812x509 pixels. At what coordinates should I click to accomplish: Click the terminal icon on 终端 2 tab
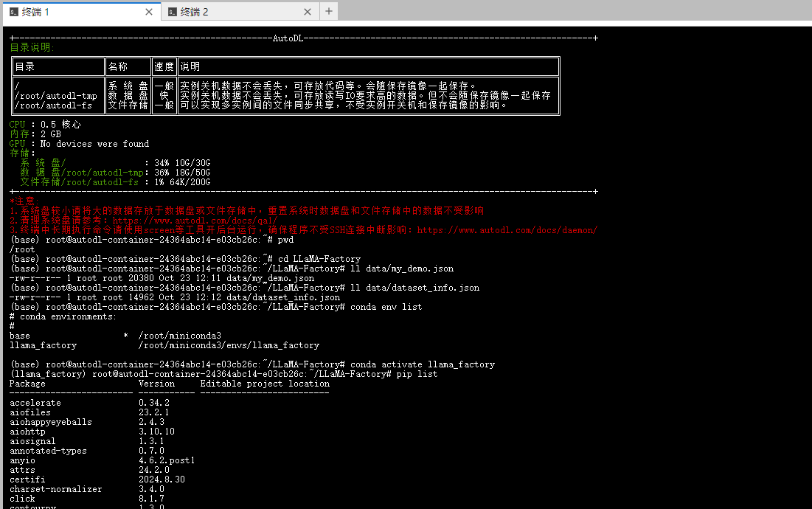pyautogui.click(x=173, y=12)
